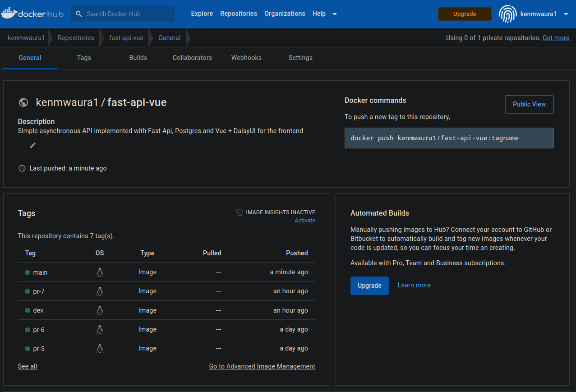The width and height of the screenshot is (576, 392).
Task: Click the green status dot for dev tag
Action: pos(28,310)
